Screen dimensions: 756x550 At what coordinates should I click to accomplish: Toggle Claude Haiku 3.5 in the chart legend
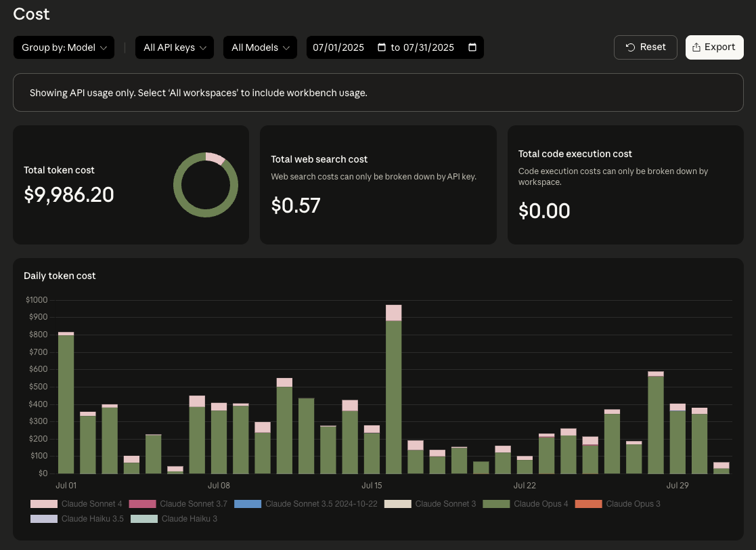click(x=93, y=519)
